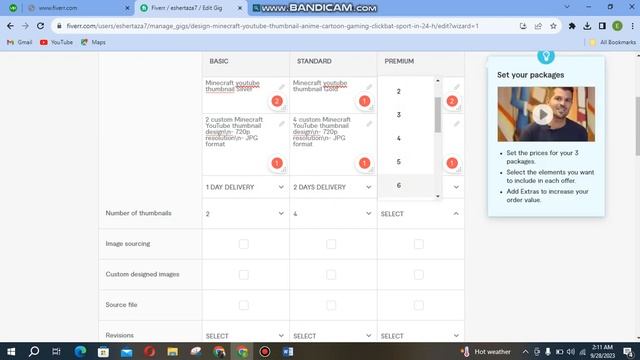This screenshot has height=360, width=640.
Task: Edit Basic package title with pencil icon
Action: click(282, 87)
